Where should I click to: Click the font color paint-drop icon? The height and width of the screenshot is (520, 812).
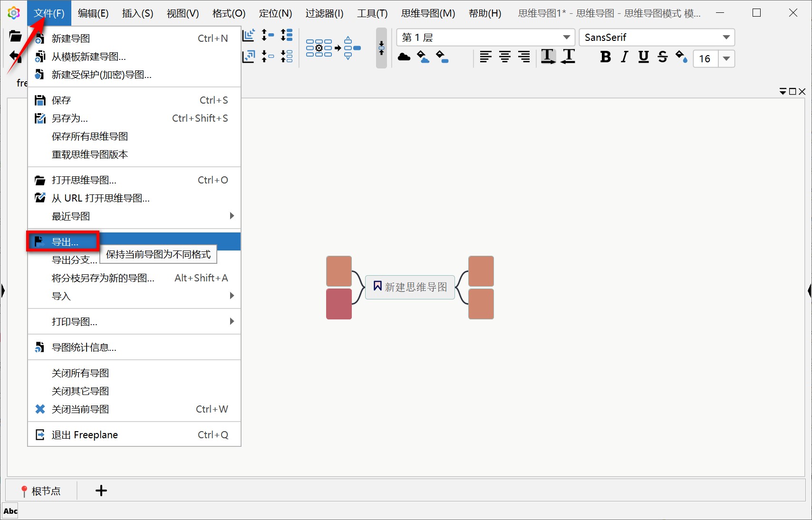(681, 57)
